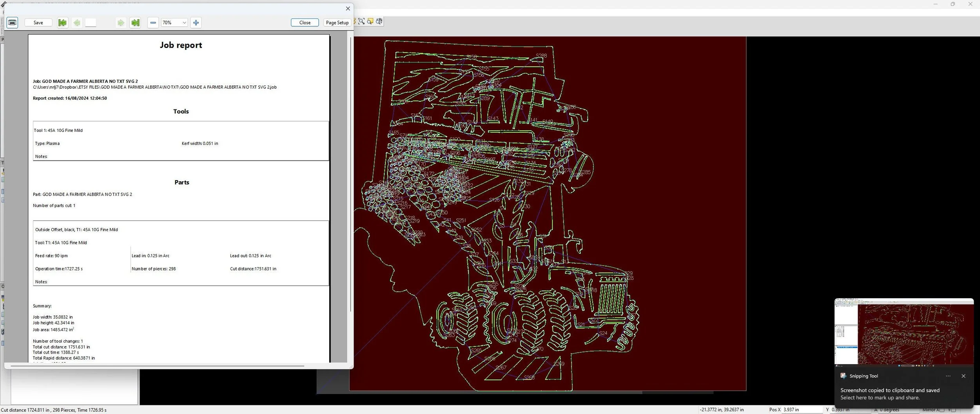Click the Snipping Tool app icon in the notification
The width and height of the screenshot is (980, 414).
843,376
